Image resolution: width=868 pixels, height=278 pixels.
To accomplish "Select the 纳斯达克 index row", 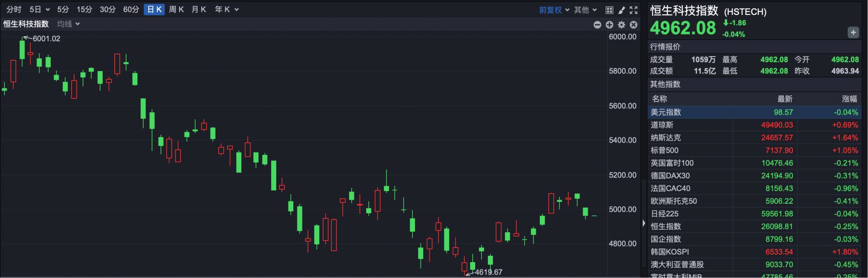I will coord(754,138).
